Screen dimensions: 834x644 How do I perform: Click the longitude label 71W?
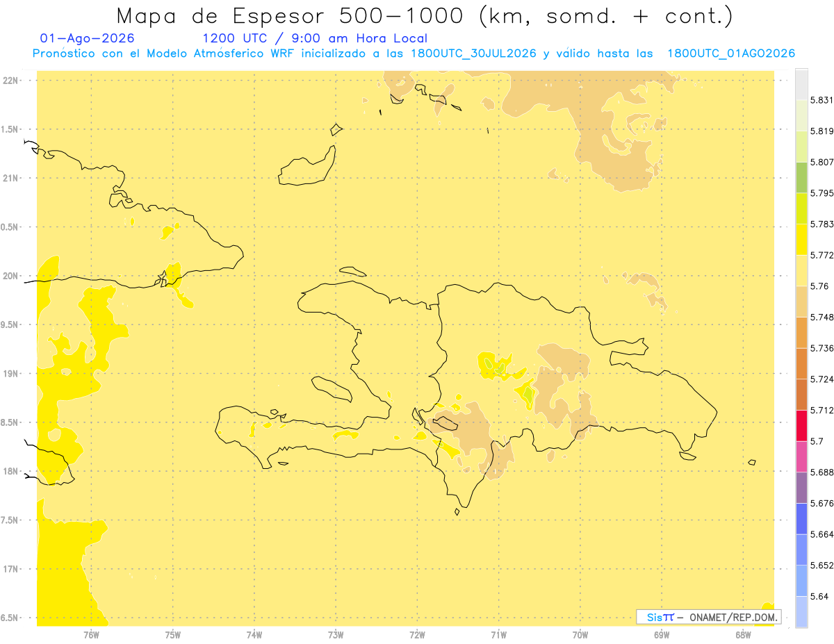point(498,635)
